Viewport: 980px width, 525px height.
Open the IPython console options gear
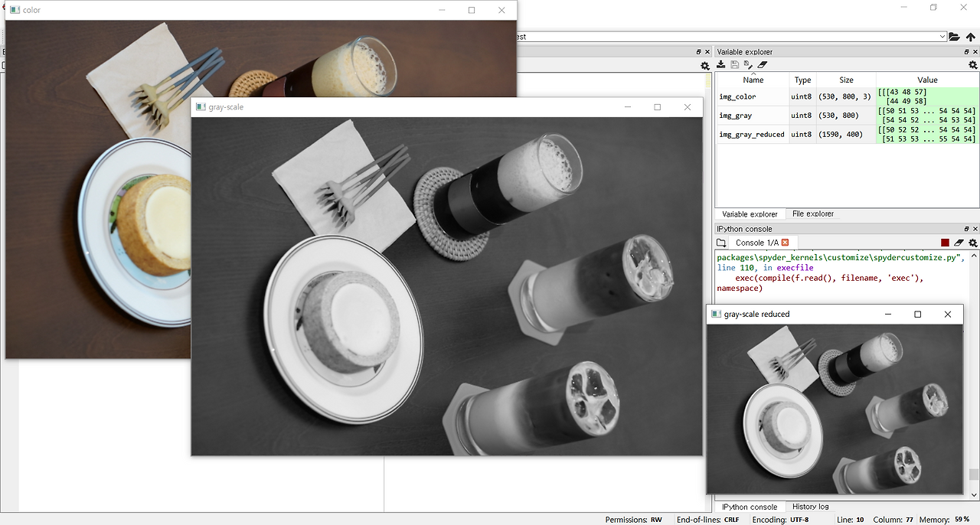click(972, 243)
